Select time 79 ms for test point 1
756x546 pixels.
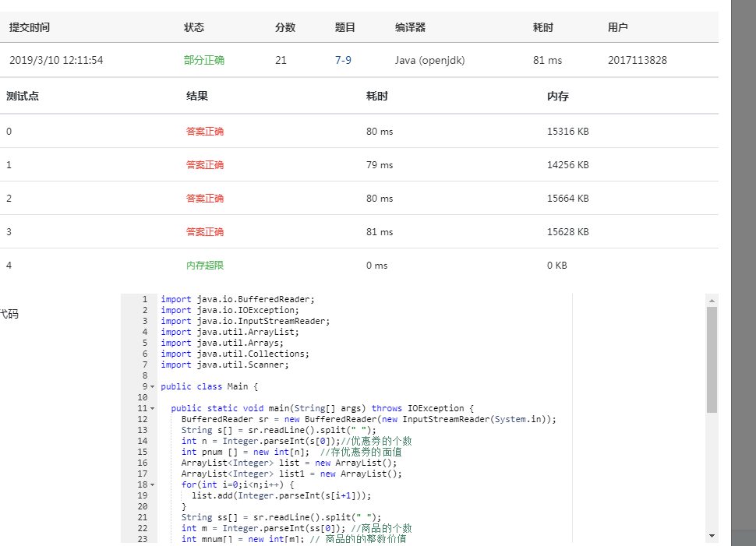click(x=380, y=165)
